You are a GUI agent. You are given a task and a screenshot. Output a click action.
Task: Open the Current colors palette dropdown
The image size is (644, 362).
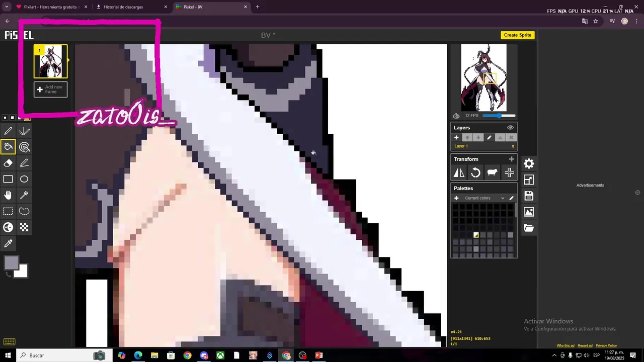coord(484,198)
